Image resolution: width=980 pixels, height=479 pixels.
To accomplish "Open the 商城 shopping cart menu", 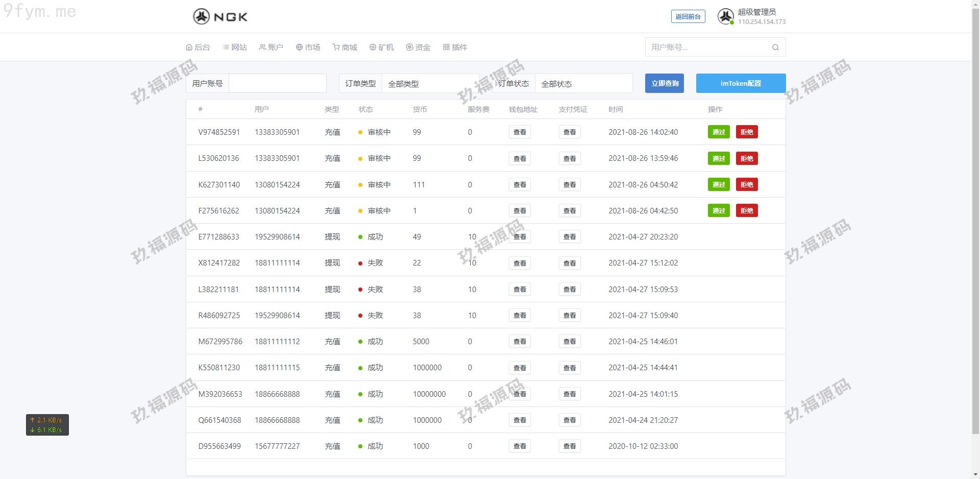I will pos(345,47).
